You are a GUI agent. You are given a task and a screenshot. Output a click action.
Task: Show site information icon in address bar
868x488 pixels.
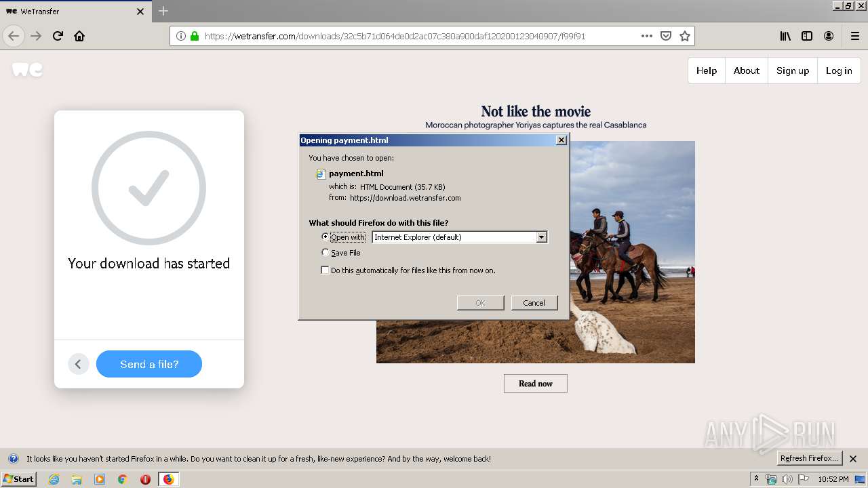click(x=181, y=36)
